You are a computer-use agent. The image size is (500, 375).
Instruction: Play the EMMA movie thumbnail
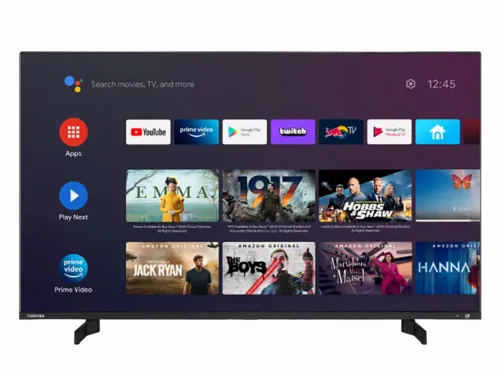pyautogui.click(x=172, y=196)
